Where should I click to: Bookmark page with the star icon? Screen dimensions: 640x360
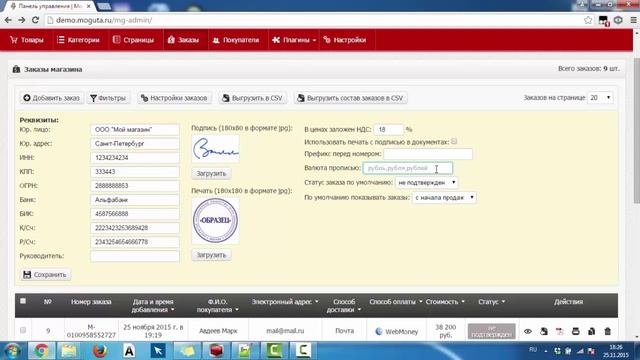click(x=588, y=20)
